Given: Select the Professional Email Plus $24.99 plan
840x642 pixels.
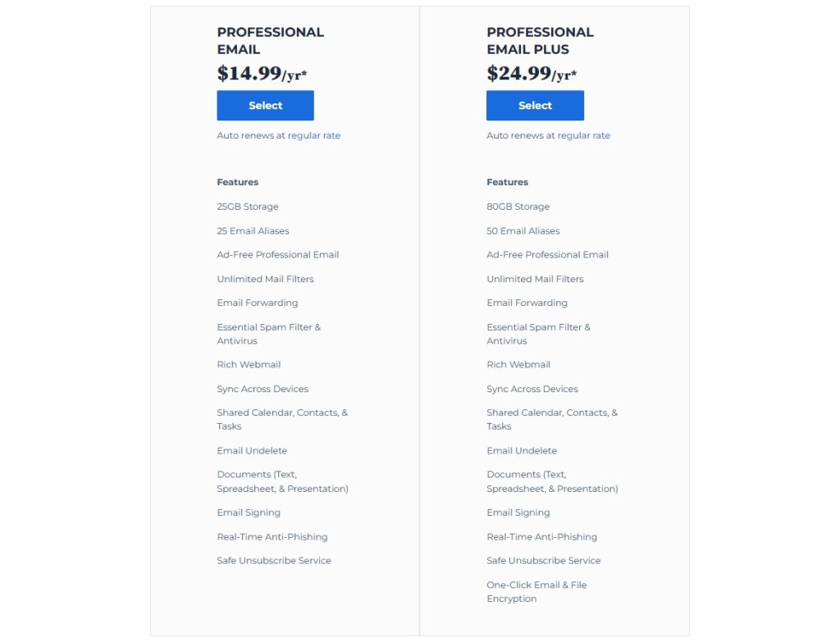Looking at the screenshot, I should (x=535, y=106).
